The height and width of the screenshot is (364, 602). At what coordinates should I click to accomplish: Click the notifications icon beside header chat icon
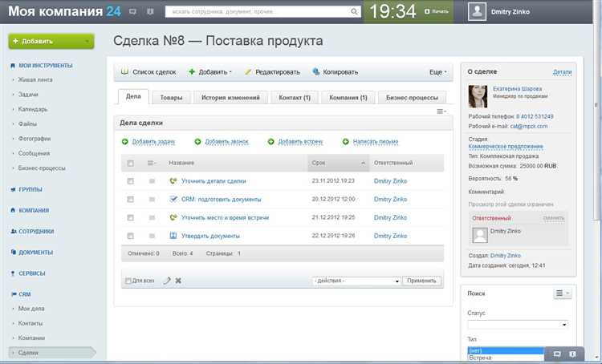click(x=150, y=11)
